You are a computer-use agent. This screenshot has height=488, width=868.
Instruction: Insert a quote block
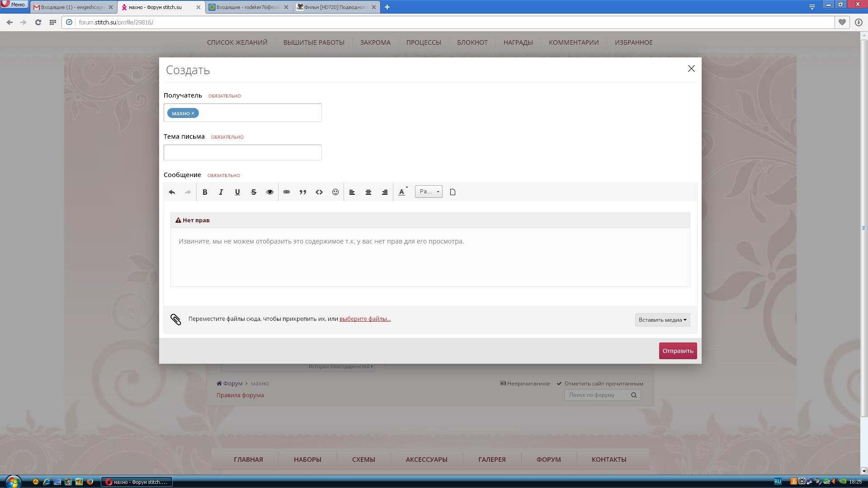[303, 192]
